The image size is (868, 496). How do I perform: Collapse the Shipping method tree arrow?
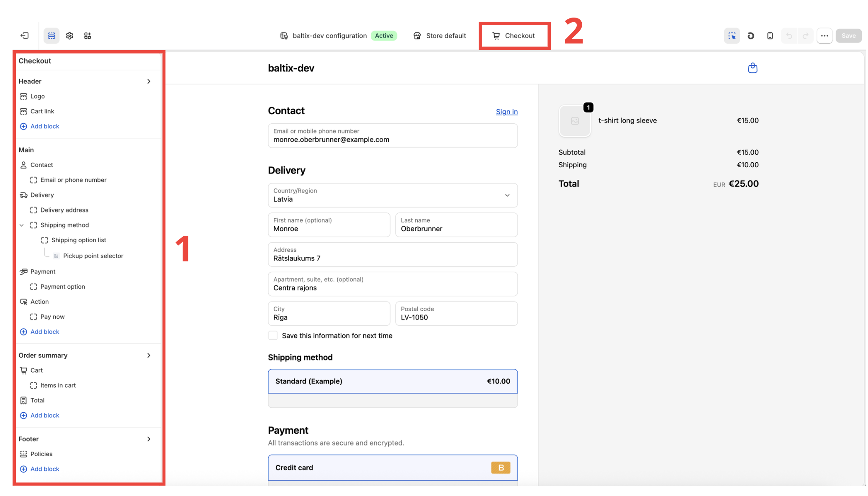point(22,225)
